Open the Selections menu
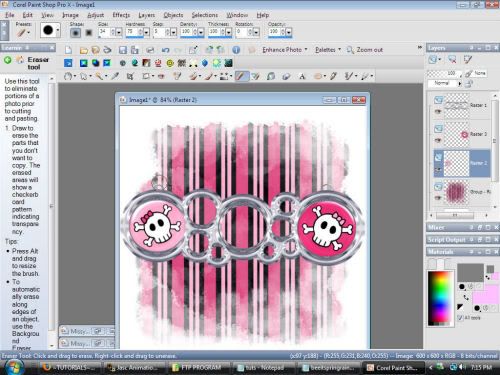Viewport: 500px width, 375px height. coord(205,15)
